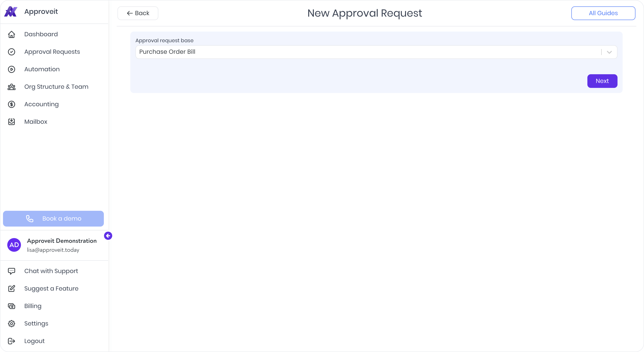Open All Guides
The height and width of the screenshot is (352, 644).
click(x=603, y=13)
